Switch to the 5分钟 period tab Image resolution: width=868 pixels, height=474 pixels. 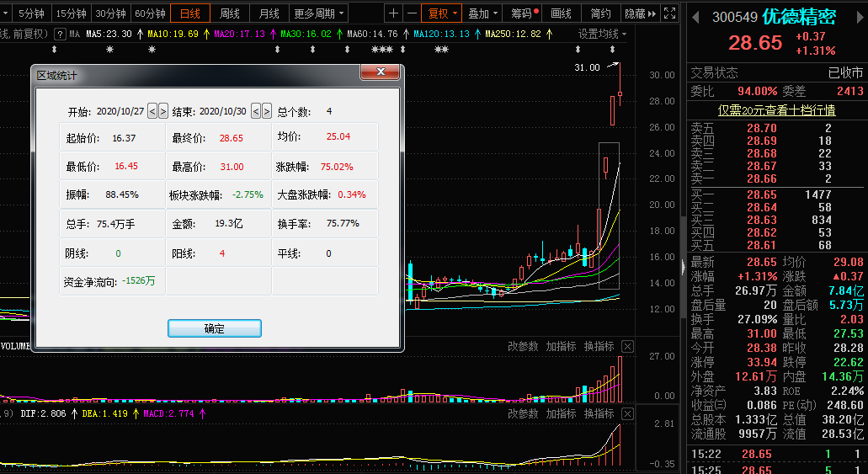[31, 13]
